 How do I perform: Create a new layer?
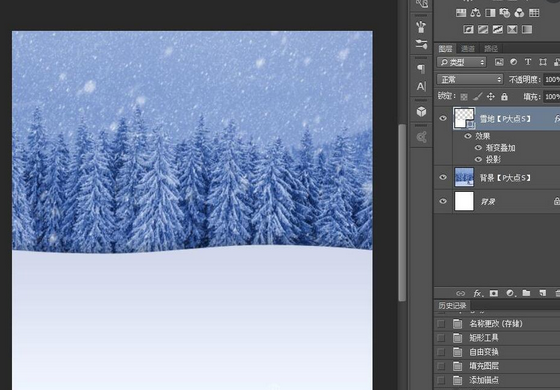click(542, 293)
